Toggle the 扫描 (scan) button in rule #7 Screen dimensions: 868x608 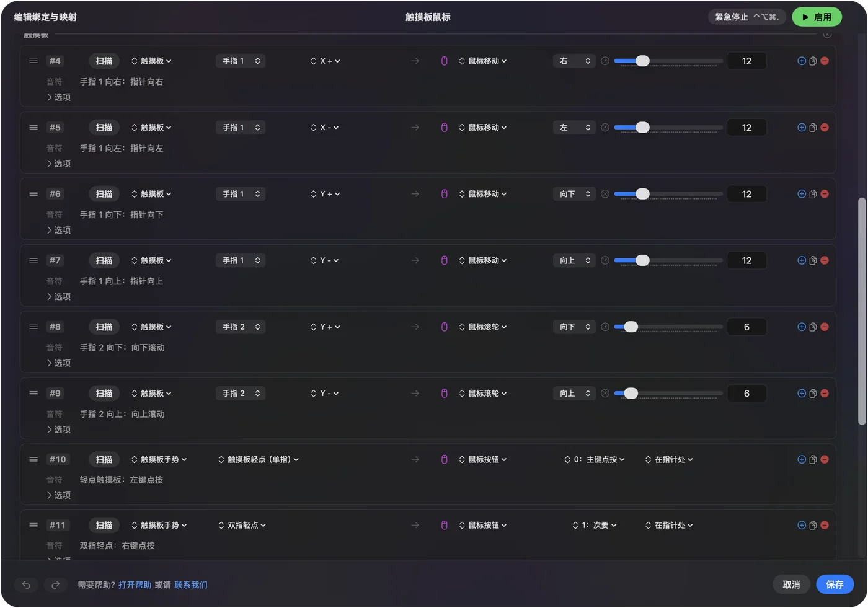(104, 260)
